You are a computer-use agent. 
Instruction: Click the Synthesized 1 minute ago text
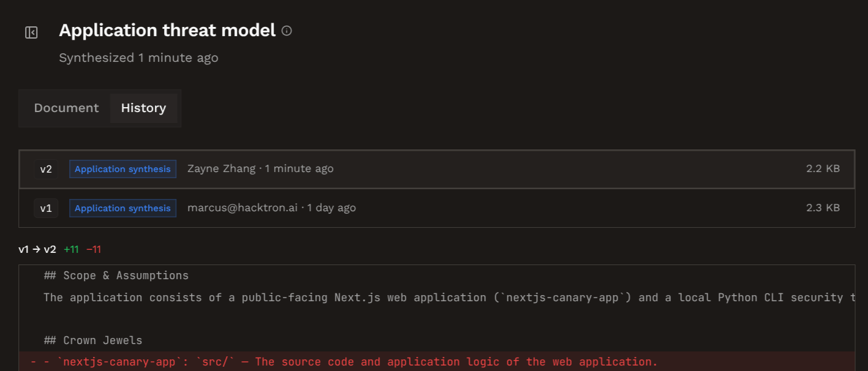pyautogui.click(x=138, y=58)
